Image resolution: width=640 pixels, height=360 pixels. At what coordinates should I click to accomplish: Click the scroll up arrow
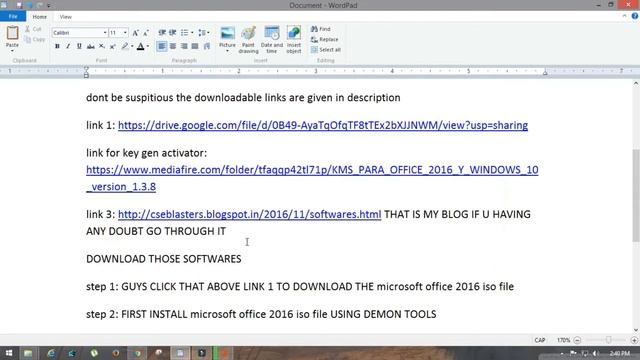click(x=636, y=84)
